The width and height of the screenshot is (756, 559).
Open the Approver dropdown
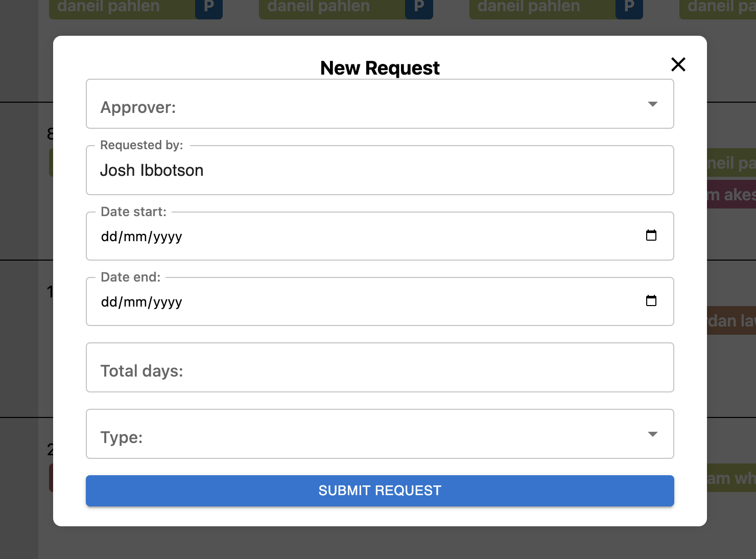[380, 104]
